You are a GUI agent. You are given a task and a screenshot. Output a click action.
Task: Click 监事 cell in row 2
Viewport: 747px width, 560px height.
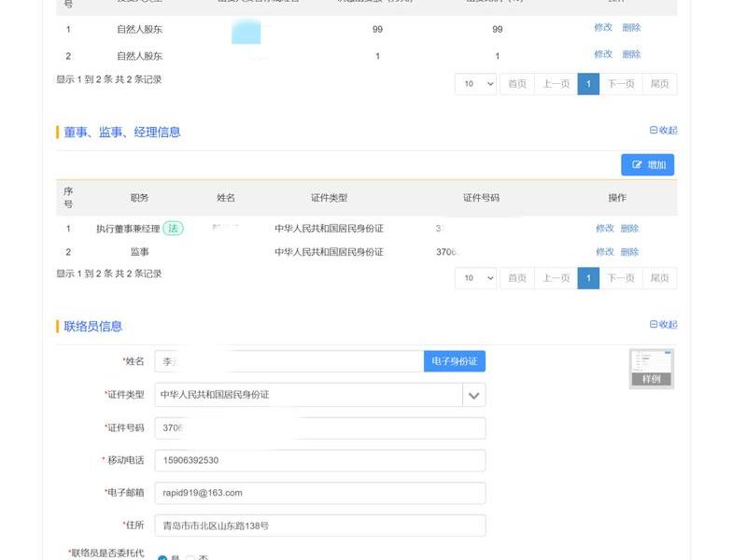[139, 252]
